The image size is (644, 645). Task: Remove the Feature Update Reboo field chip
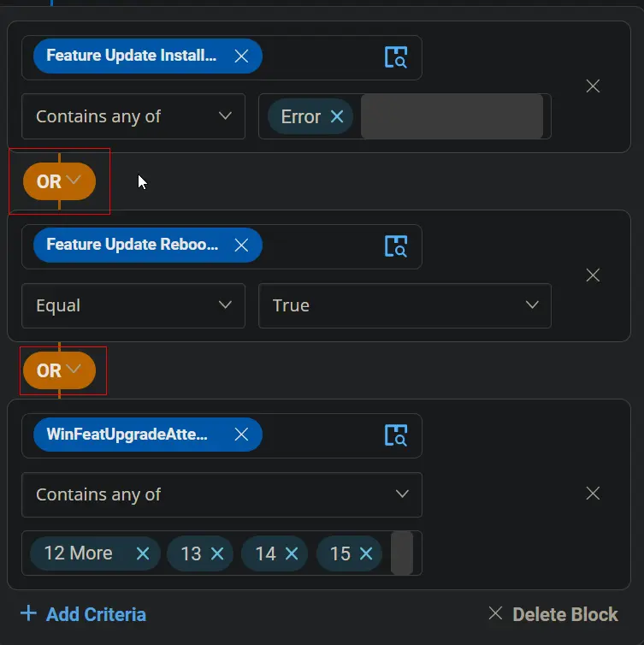[x=241, y=246]
